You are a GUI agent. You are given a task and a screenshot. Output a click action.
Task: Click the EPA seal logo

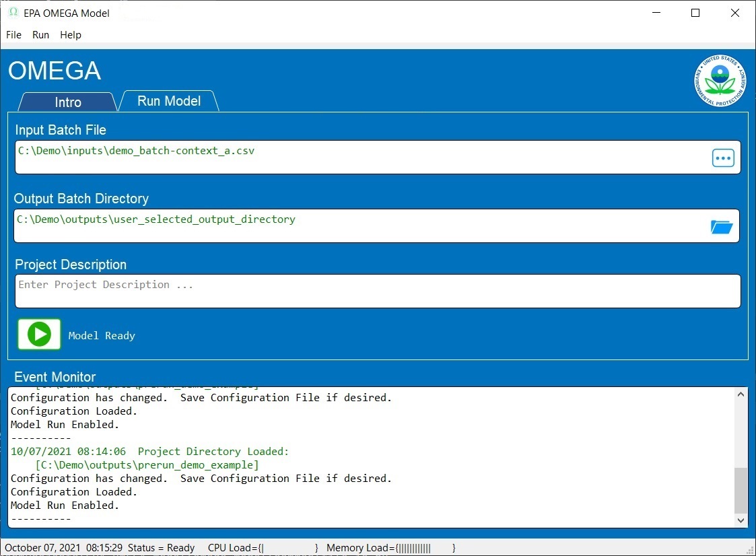click(x=720, y=81)
